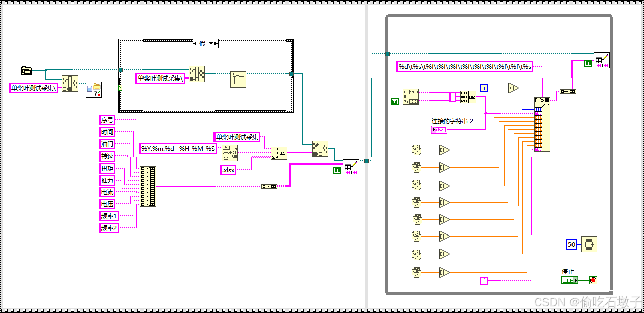Open the case selector dropdown next to 假
644x313 pixels.
pos(211,44)
